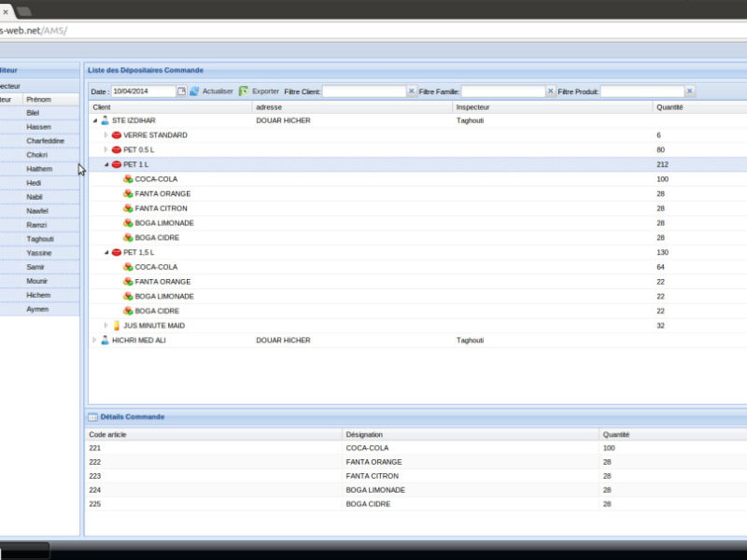Clear the Filtre Client field

411,91
